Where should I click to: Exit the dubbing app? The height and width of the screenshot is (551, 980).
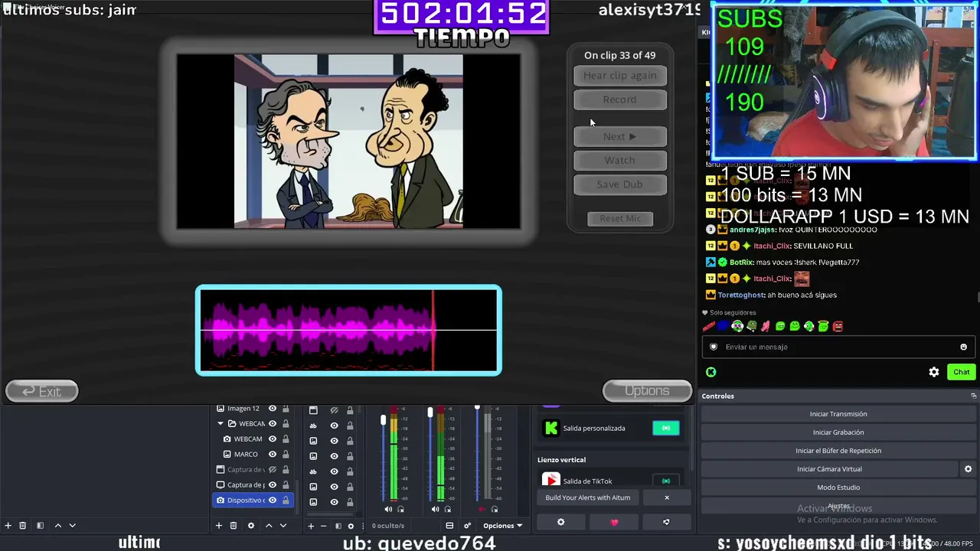(42, 391)
